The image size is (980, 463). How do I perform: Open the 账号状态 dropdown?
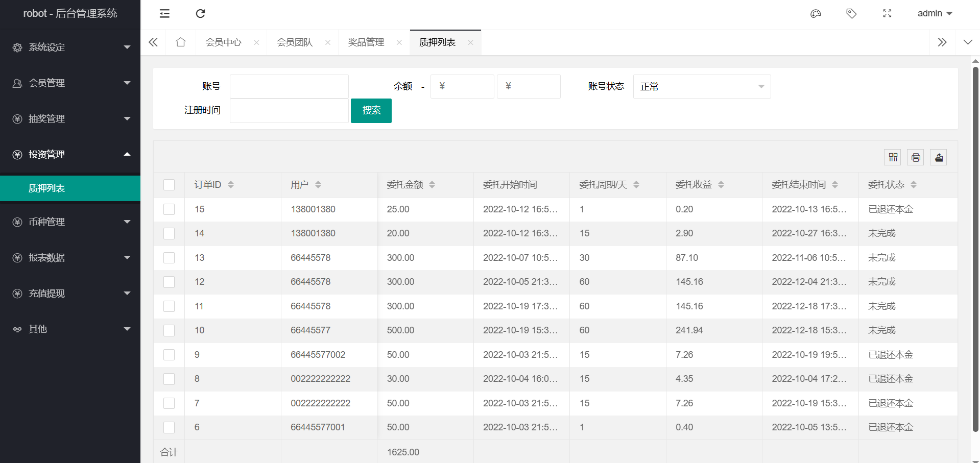(702, 87)
